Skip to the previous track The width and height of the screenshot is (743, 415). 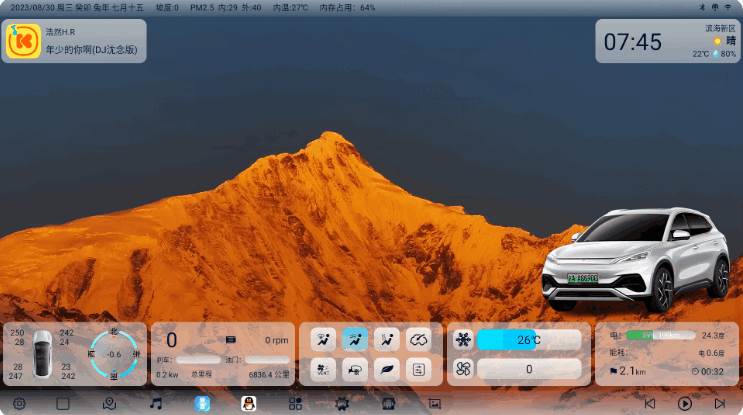(x=650, y=403)
